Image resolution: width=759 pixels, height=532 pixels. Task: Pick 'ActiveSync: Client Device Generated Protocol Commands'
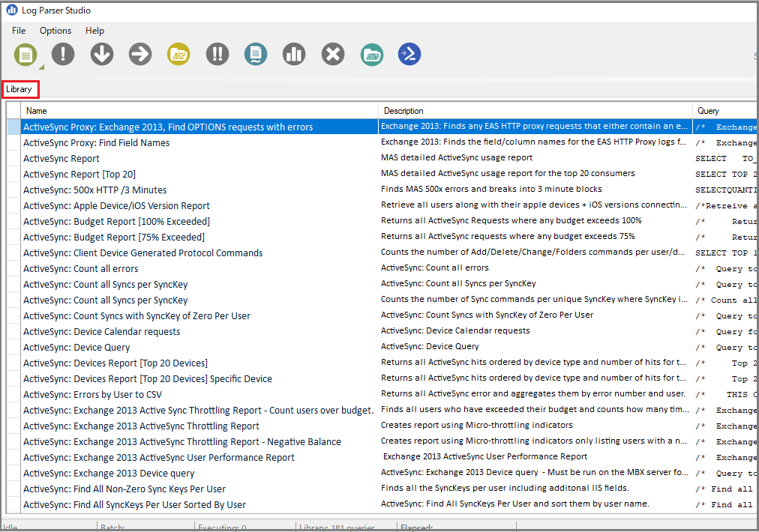click(142, 253)
